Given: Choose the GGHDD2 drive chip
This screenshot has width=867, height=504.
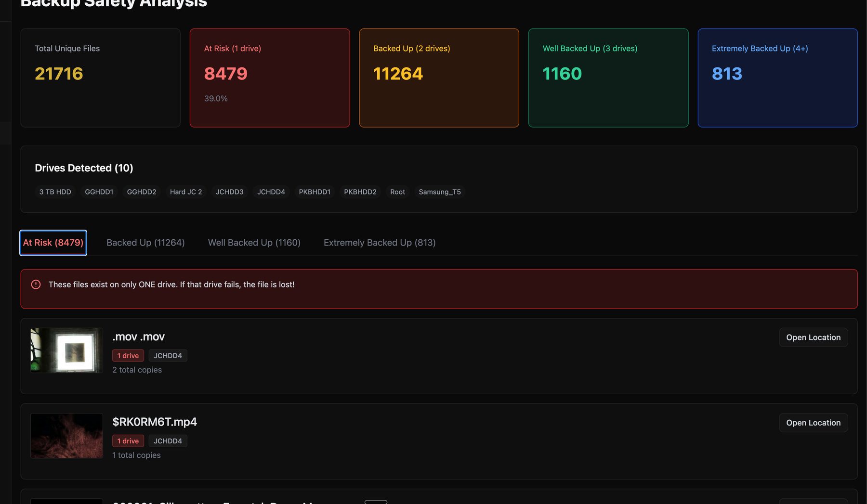Looking at the screenshot, I should 142,192.
